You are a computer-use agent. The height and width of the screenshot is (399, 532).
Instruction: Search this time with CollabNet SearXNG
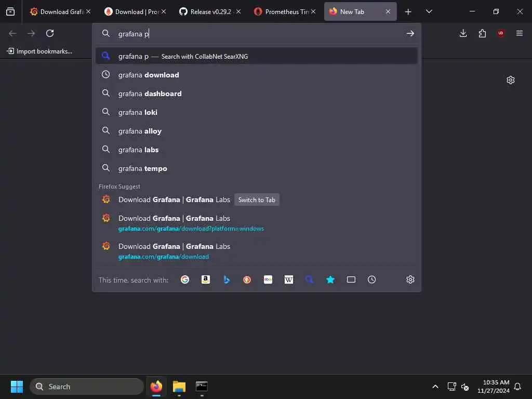coord(310,280)
